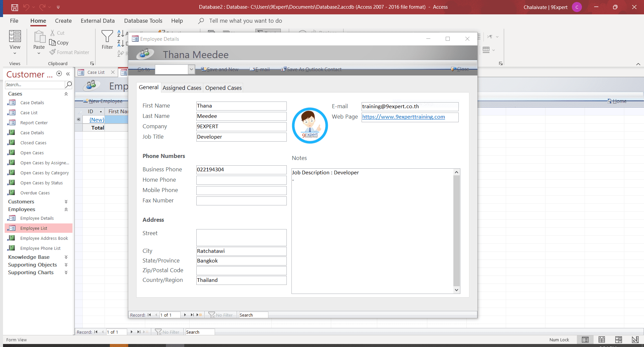Switch to the Assigned Cases tab
Viewport: 644px width, 347px height.
click(x=182, y=88)
